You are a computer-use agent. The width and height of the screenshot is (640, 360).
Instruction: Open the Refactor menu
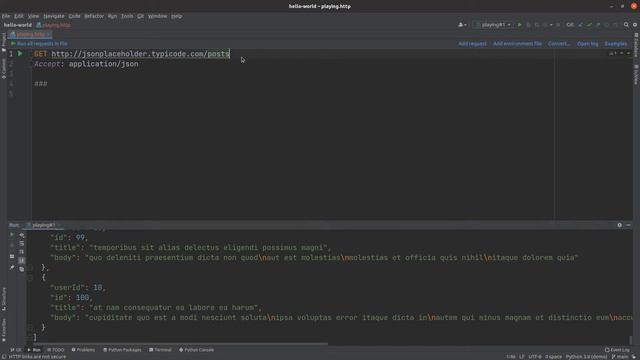pos(94,16)
